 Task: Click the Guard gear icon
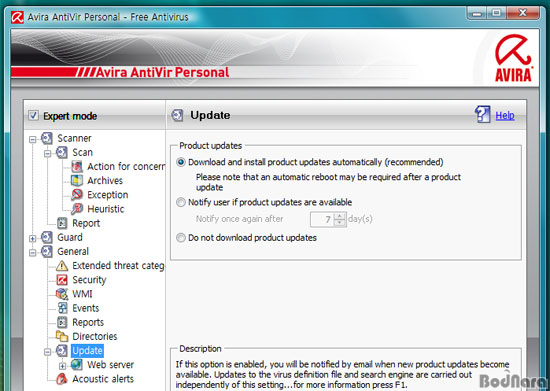point(47,237)
